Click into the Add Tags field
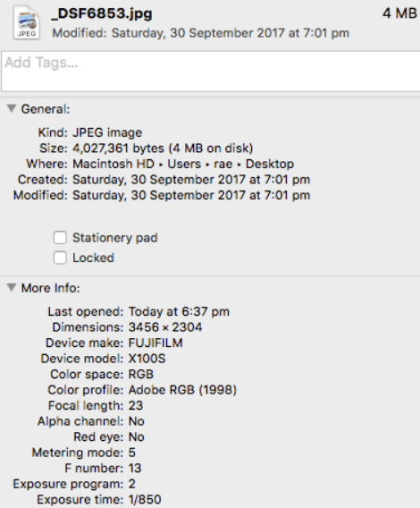The image size is (420, 508). click(x=211, y=72)
